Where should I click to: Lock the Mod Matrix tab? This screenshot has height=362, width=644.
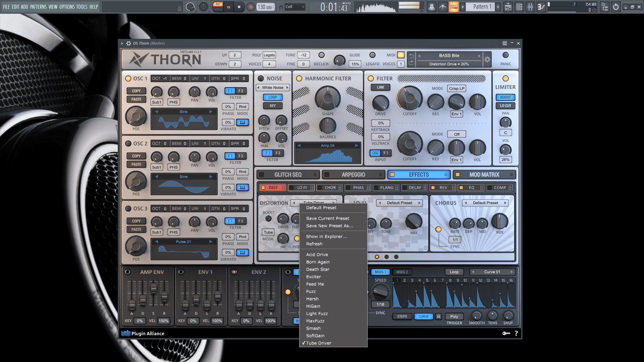pos(511,175)
